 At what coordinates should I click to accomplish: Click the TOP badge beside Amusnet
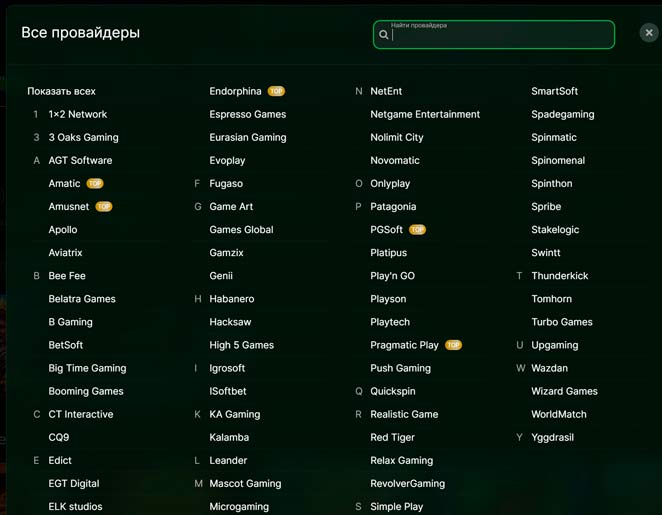pos(104,207)
